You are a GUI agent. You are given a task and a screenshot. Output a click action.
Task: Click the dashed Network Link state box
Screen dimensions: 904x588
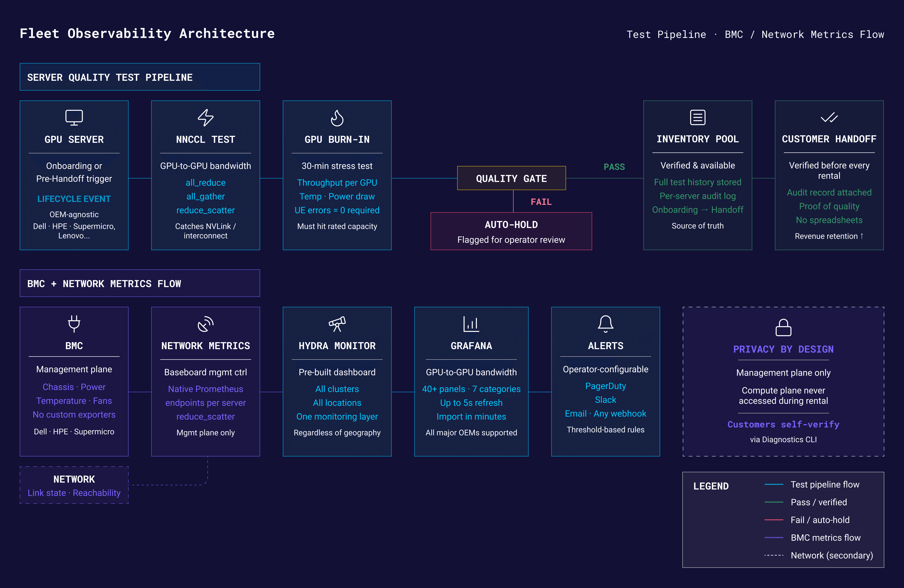(74, 485)
